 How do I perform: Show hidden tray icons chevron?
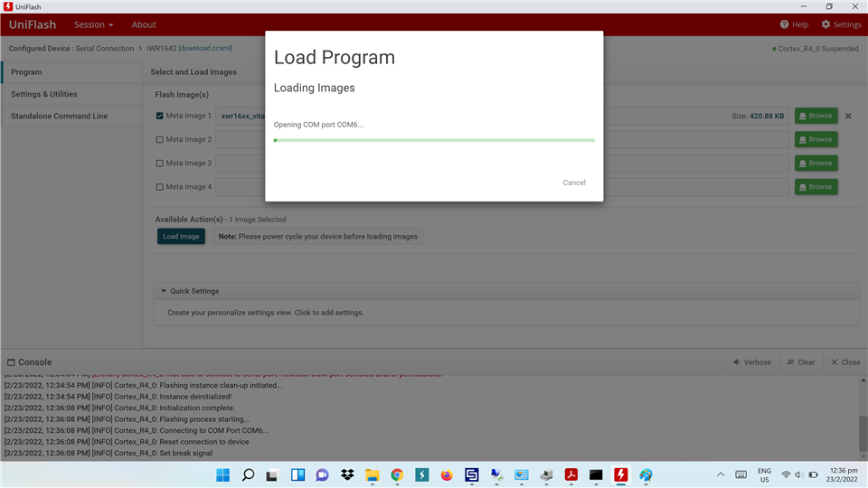click(721, 474)
